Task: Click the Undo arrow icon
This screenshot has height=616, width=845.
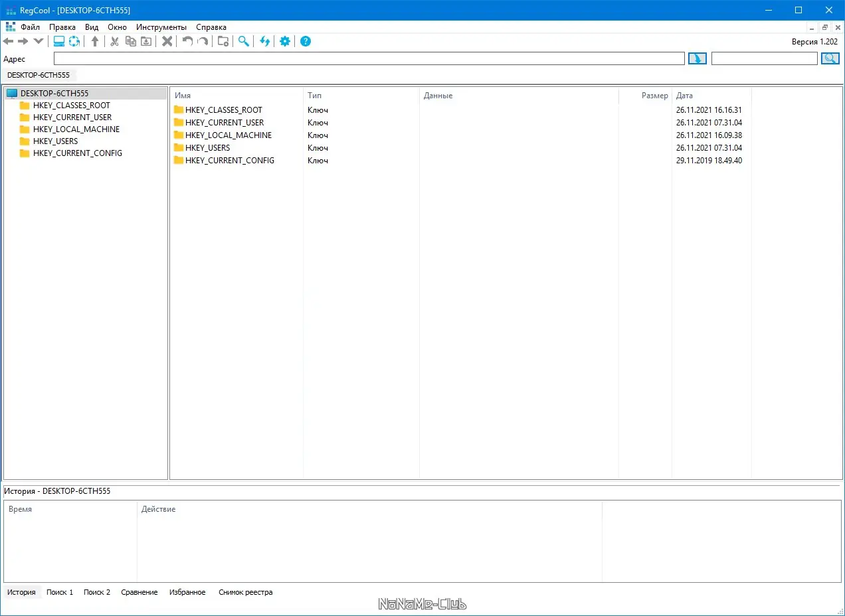Action: coord(187,41)
